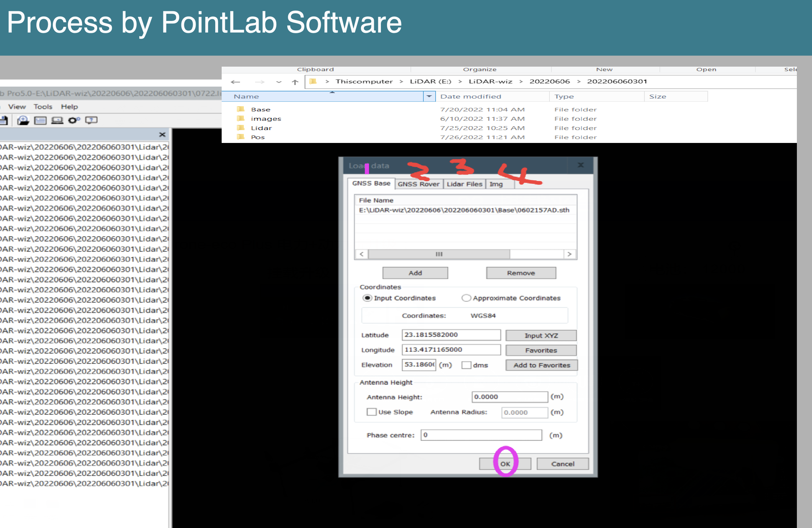Click the Latitude input field
Screen dimensions: 812x528
tap(451, 335)
